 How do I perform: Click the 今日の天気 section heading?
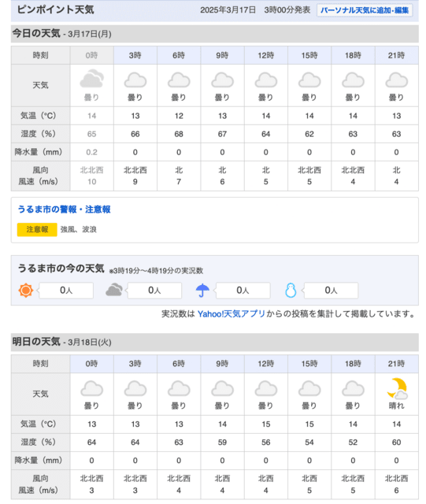pyautogui.click(x=36, y=33)
